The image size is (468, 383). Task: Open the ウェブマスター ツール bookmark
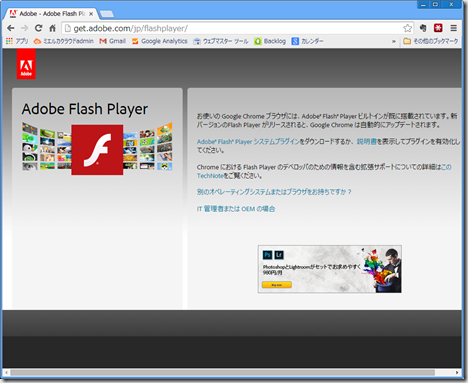pos(221,41)
